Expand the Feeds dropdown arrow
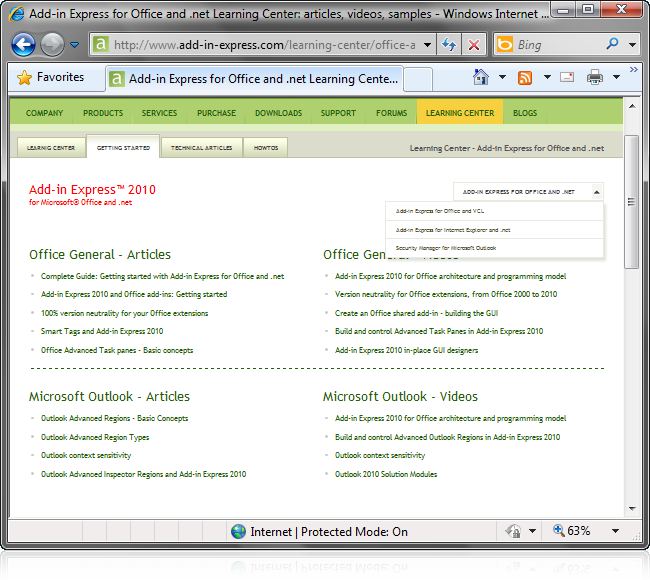Image resolution: width=650 pixels, height=580 pixels. tap(547, 77)
